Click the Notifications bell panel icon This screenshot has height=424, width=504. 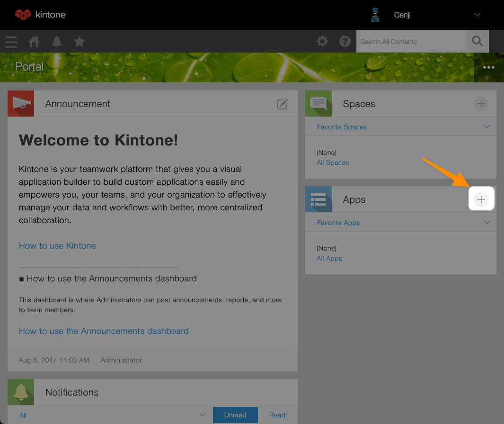(x=21, y=392)
